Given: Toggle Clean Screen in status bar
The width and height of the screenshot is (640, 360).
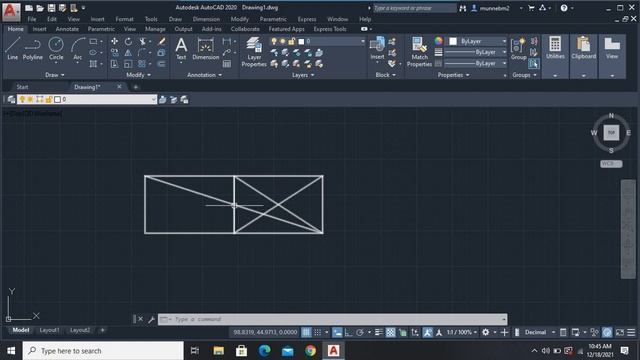Looking at the screenshot, I should pyautogui.click(x=620, y=332).
